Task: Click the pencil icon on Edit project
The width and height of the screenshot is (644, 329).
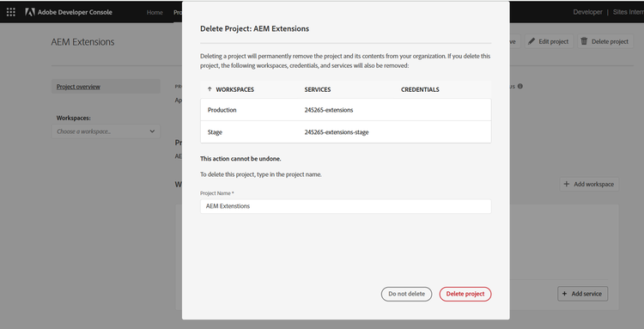Action: 532,41
